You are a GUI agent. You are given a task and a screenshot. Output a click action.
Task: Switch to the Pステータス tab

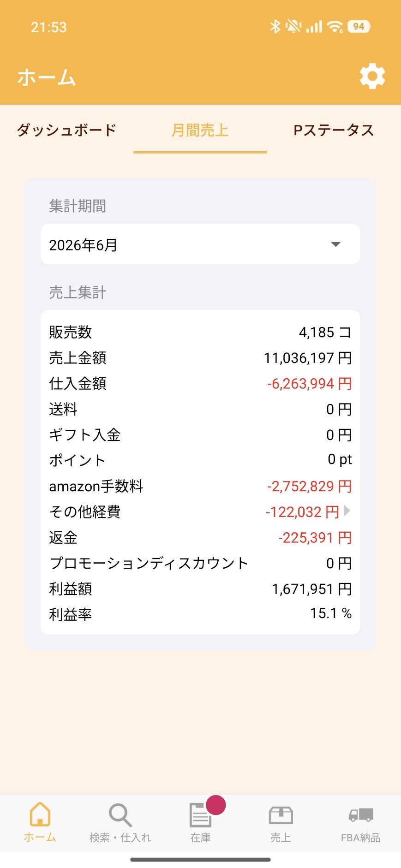(x=334, y=130)
